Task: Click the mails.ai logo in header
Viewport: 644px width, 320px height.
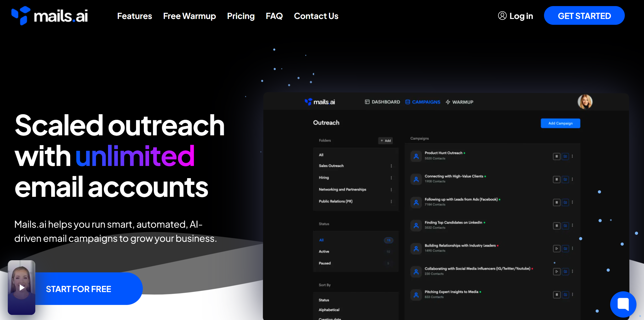Action: [49, 16]
